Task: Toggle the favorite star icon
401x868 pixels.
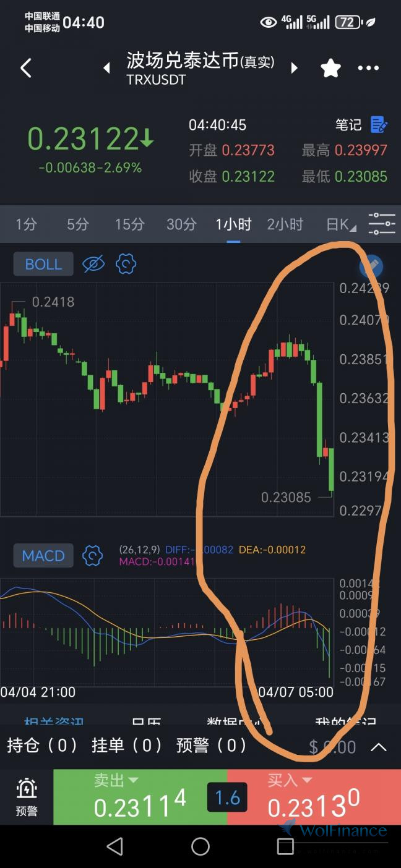Action: tap(331, 68)
